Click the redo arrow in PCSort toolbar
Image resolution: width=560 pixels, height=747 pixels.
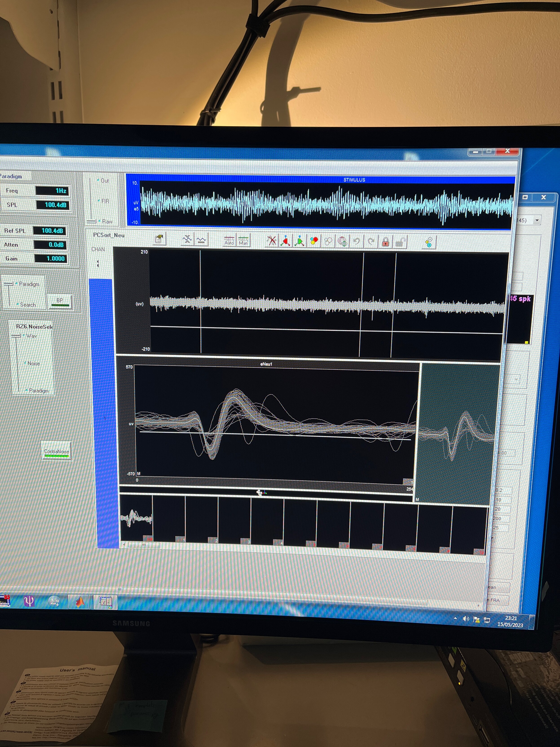(371, 242)
